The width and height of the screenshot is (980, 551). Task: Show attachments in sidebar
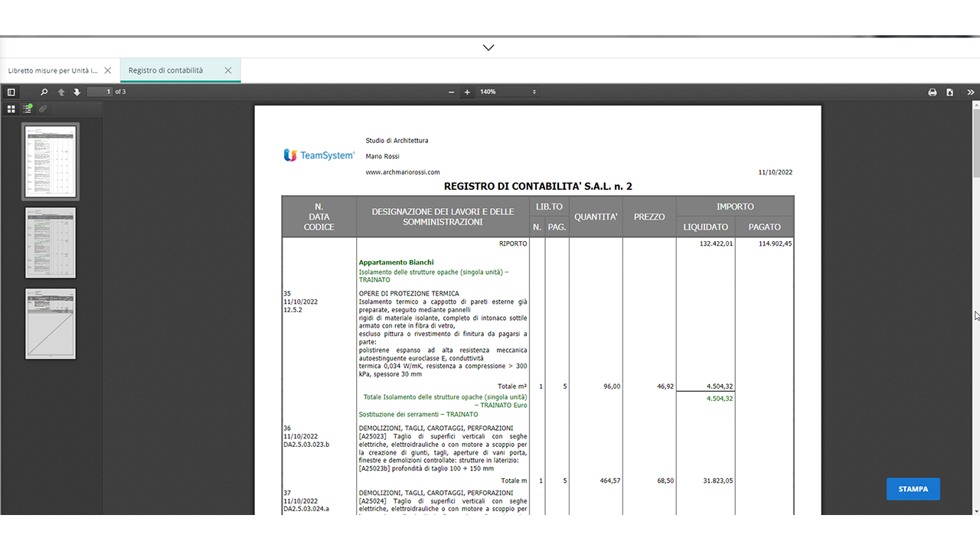[43, 109]
